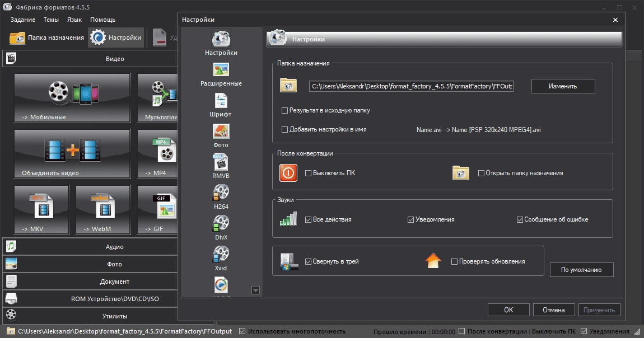
Task: Click sidebar scroll-down arrow in settings dialog
Action: (x=255, y=290)
